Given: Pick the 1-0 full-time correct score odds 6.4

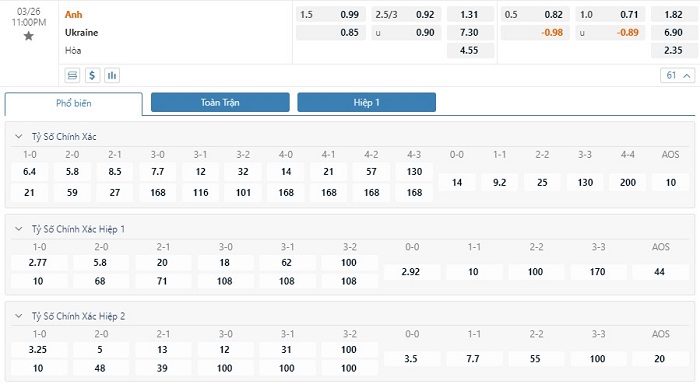Looking at the screenshot, I should point(29,172).
